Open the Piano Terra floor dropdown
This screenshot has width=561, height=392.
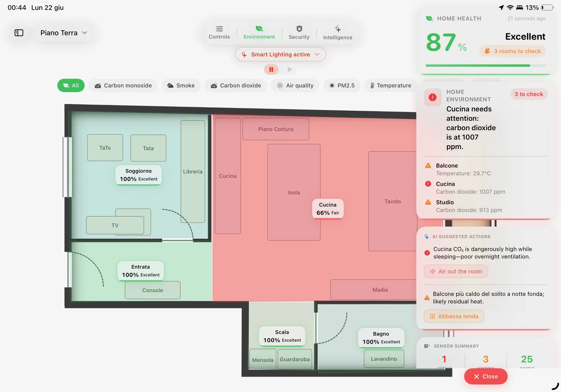click(x=63, y=33)
